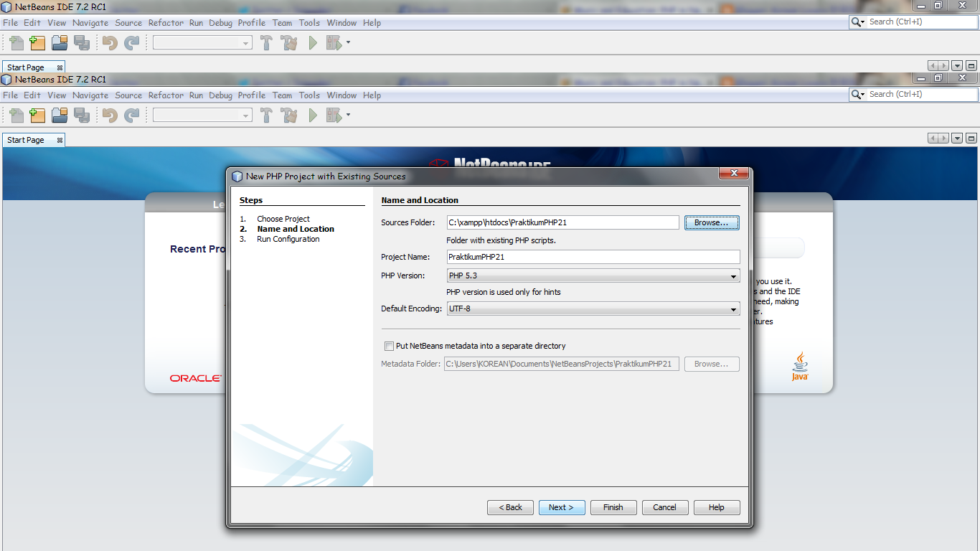Click New Project icon in lower NetBeans toolbar
This screenshot has height=551, width=980.
[x=37, y=116]
